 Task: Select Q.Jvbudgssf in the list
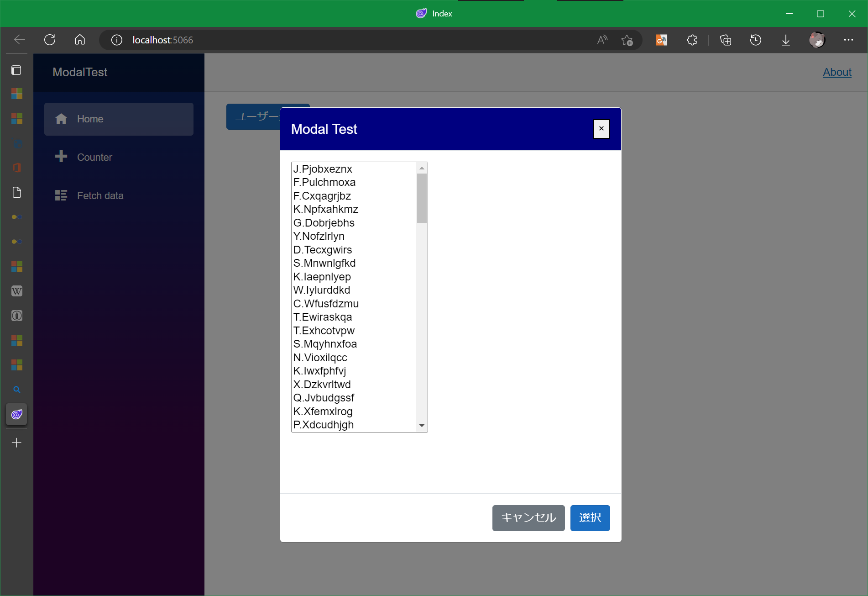(x=354, y=398)
